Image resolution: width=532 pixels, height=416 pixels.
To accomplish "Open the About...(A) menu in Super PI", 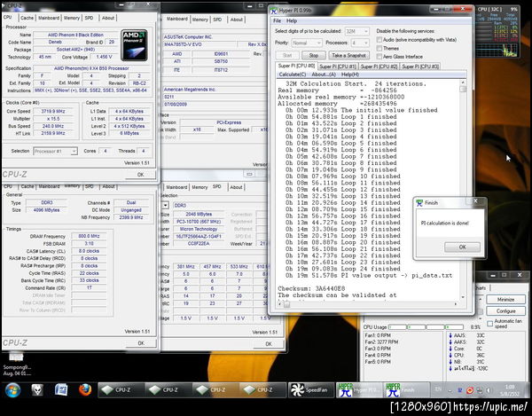I will 324,75.
